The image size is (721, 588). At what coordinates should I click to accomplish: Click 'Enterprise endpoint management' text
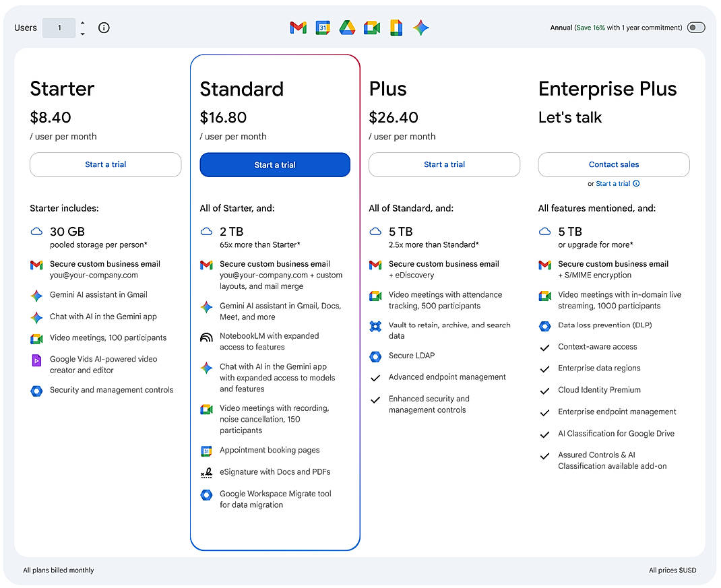click(x=617, y=412)
